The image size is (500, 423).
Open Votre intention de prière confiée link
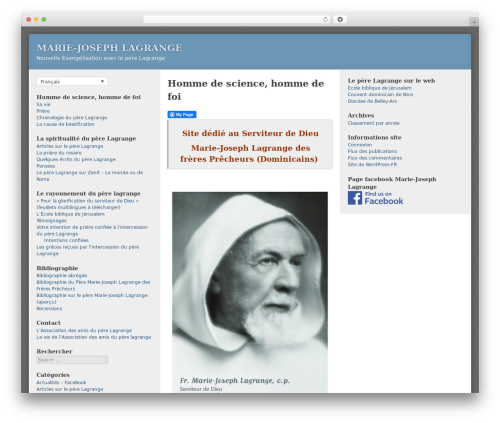coord(92,230)
